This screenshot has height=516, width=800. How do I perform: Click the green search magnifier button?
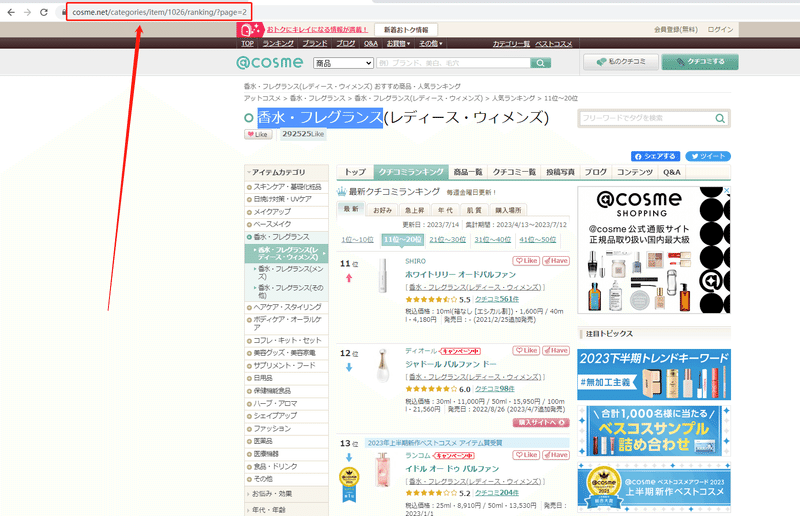point(540,63)
